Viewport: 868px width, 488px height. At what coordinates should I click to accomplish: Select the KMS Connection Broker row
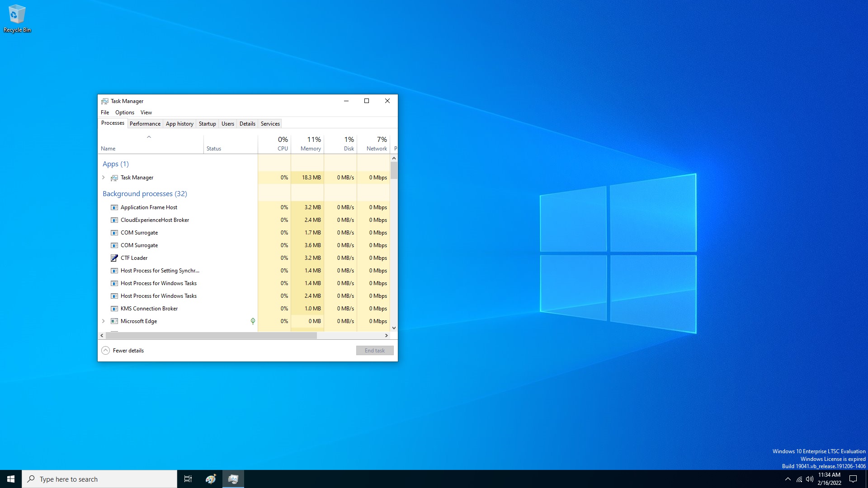(x=244, y=309)
